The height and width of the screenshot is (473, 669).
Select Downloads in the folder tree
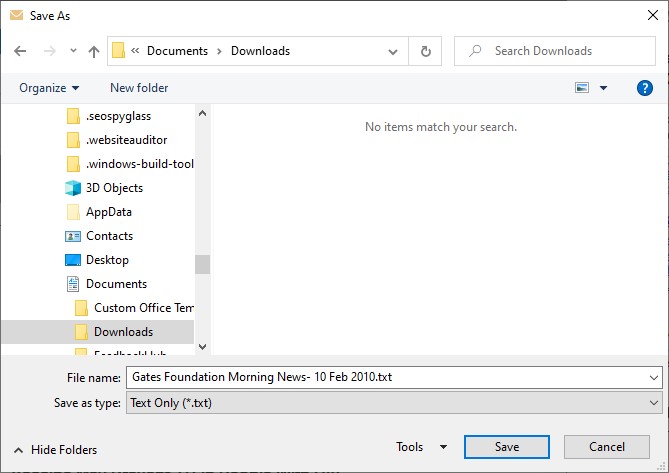pyautogui.click(x=123, y=332)
